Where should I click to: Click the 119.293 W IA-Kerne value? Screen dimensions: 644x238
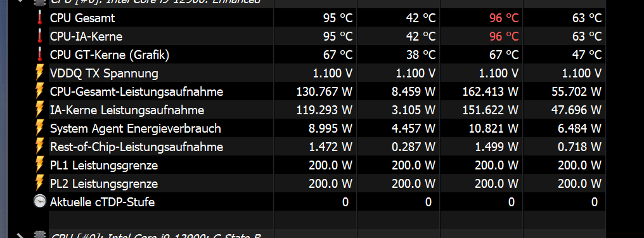tap(325, 110)
